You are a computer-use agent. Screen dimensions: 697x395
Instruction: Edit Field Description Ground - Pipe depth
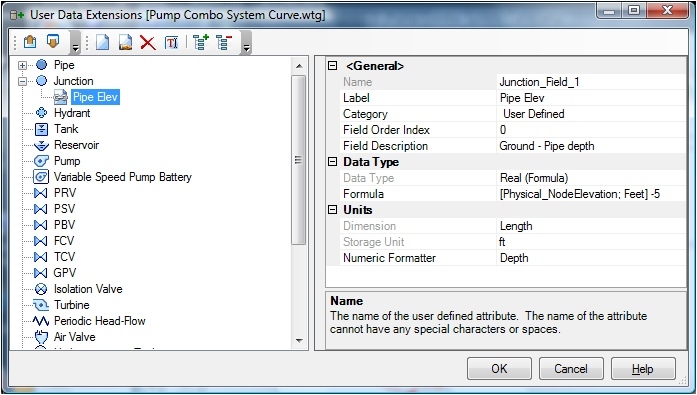pos(592,146)
